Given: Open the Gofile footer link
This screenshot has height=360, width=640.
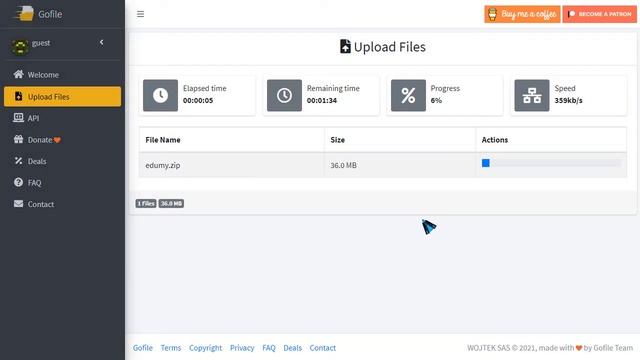Looking at the screenshot, I should 142,348.
